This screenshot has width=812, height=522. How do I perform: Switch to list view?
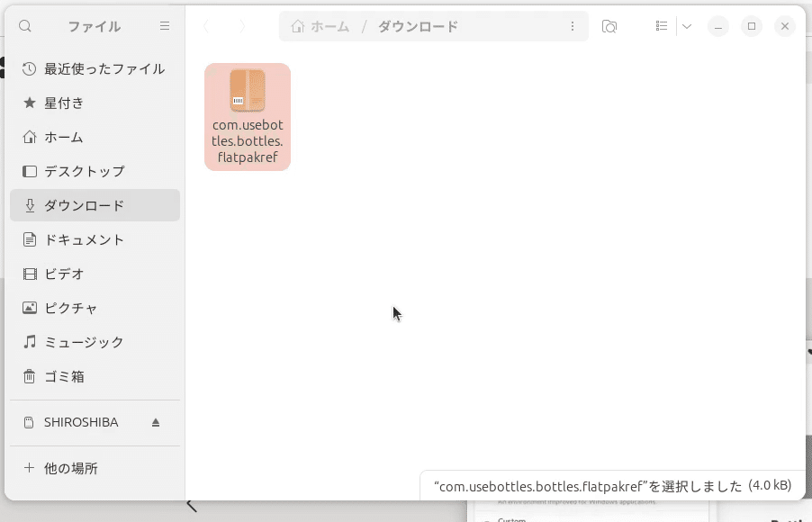click(x=662, y=26)
